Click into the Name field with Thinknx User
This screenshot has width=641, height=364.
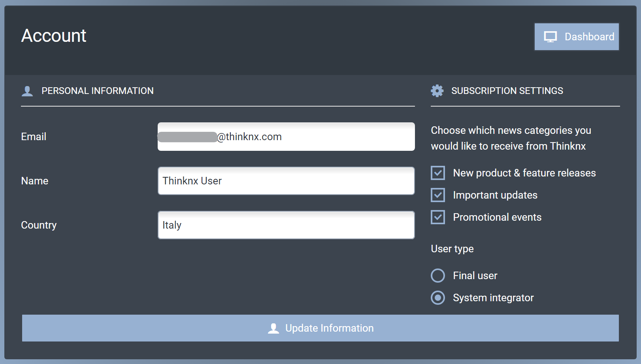point(286,181)
